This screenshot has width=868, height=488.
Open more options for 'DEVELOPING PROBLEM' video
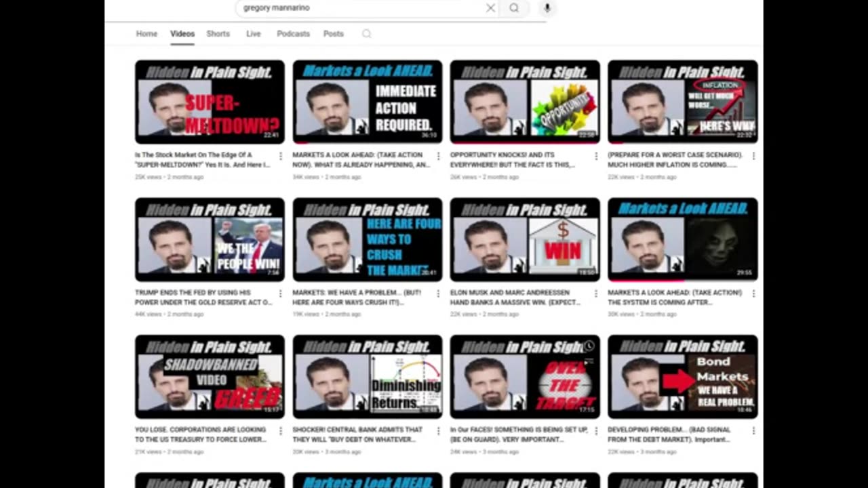click(753, 430)
